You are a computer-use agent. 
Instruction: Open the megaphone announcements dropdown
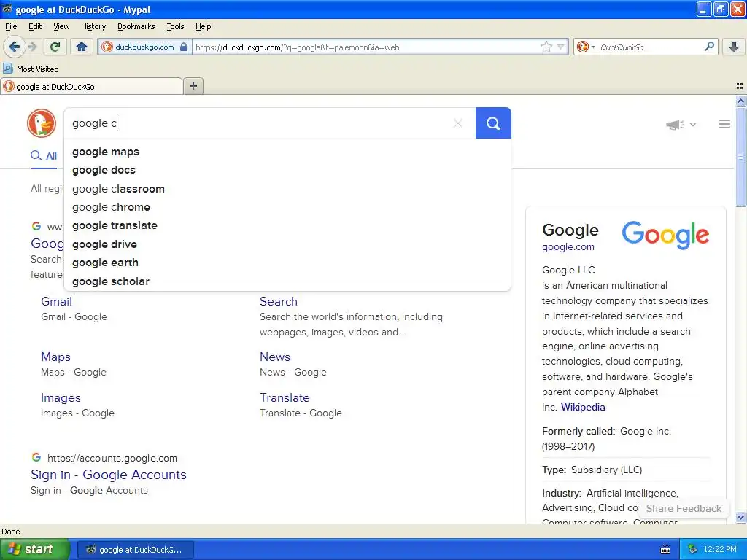(681, 124)
